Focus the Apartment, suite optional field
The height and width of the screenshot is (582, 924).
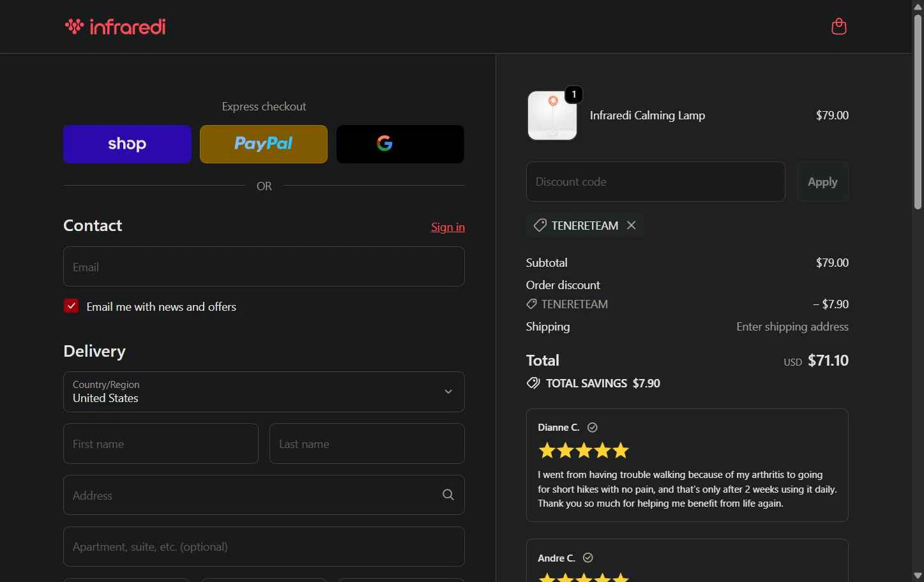[264, 547]
